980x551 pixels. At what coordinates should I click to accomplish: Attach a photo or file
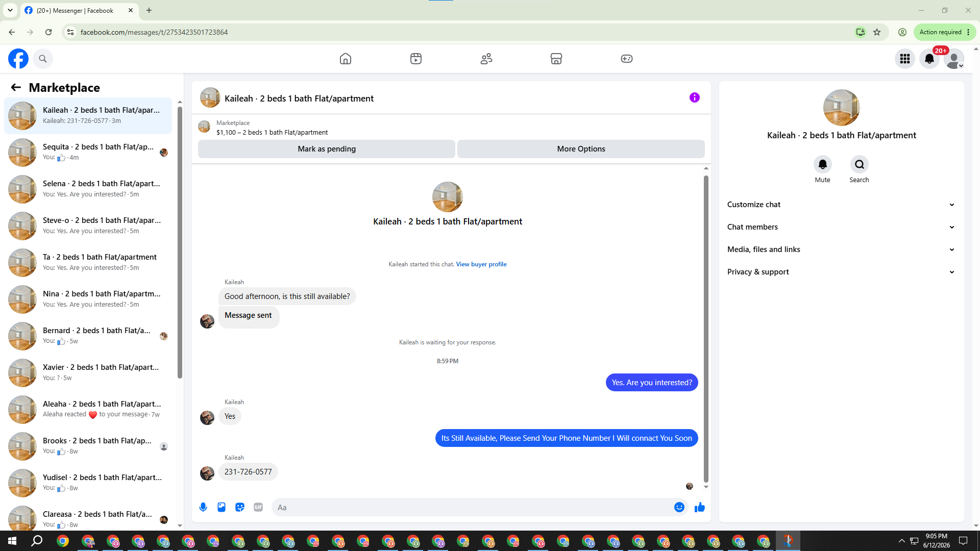[x=222, y=507]
